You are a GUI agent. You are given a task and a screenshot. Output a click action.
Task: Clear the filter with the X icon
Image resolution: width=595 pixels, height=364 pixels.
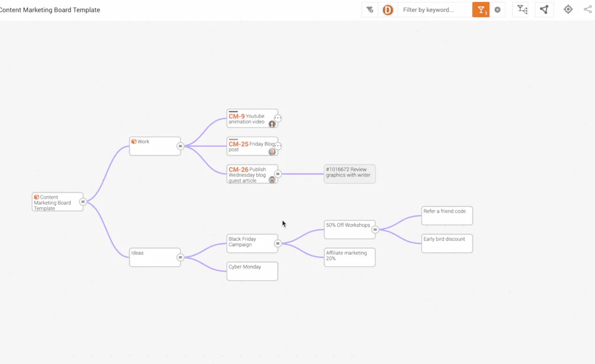point(497,10)
